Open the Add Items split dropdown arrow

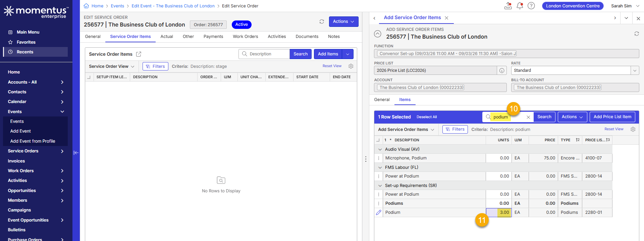click(348, 54)
